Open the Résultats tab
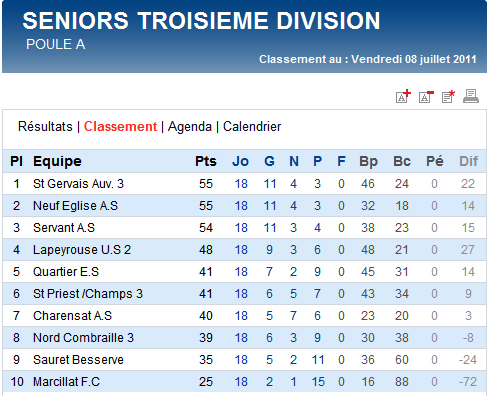 pyautogui.click(x=45, y=127)
